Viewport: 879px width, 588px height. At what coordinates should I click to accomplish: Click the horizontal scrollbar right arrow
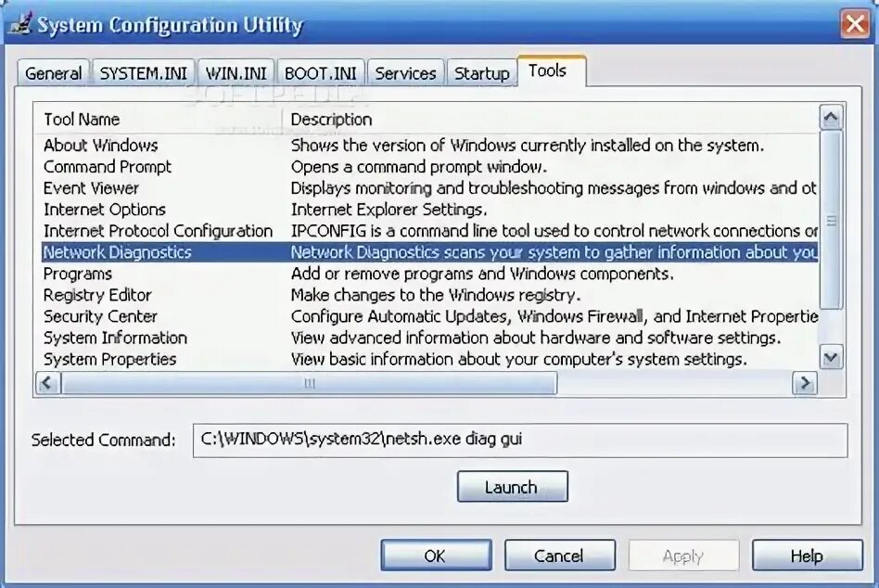pyautogui.click(x=805, y=383)
